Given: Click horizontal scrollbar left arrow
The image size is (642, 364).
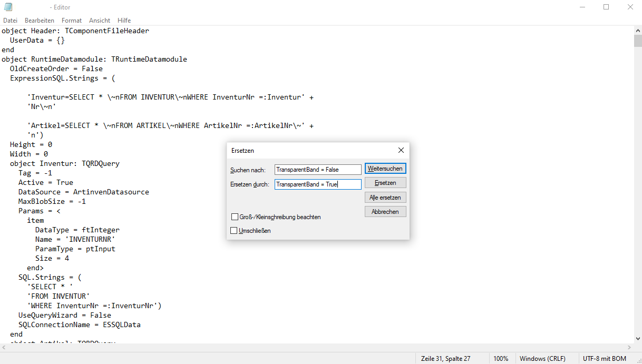Looking at the screenshot, I should pyautogui.click(x=4, y=348).
